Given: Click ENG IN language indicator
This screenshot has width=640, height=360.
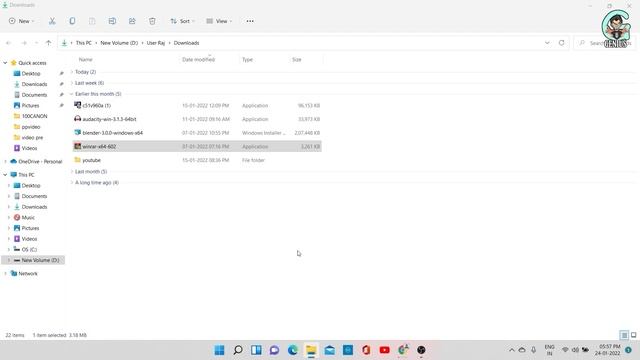Looking at the screenshot, I should click(549, 350).
